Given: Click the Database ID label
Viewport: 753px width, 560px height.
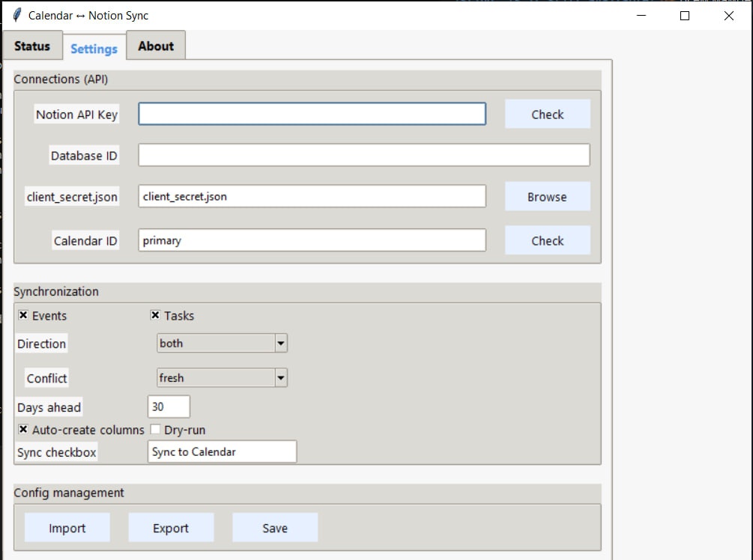Looking at the screenshot, I should click(84, 156).
